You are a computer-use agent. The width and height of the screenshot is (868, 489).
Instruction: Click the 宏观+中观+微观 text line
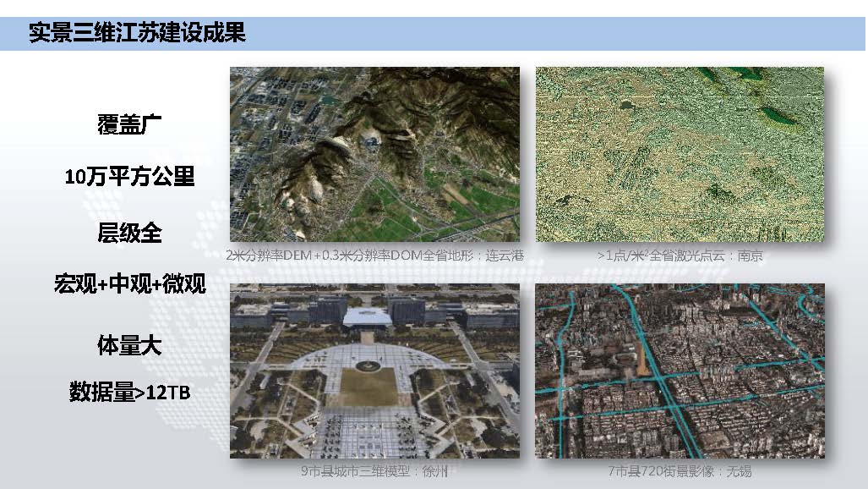click(129, 284)
